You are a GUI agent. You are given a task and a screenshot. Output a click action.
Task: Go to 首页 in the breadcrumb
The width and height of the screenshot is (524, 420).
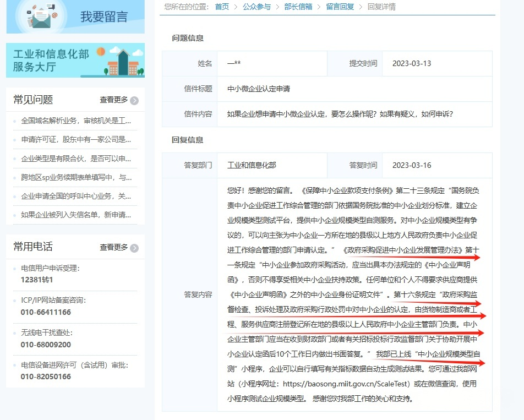pyautogui.click(x=222, y=7)
